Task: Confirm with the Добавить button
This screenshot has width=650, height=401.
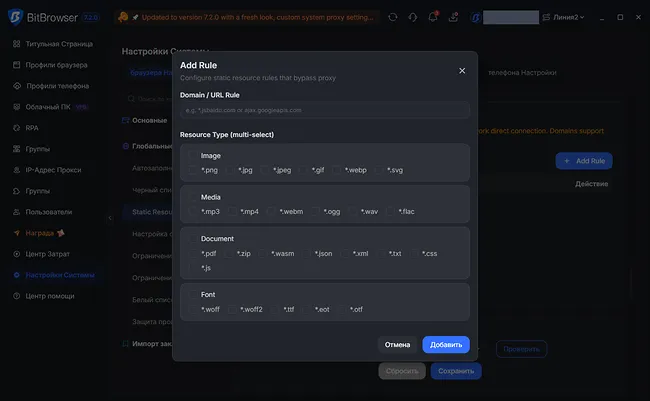Action: pos(446,345)
